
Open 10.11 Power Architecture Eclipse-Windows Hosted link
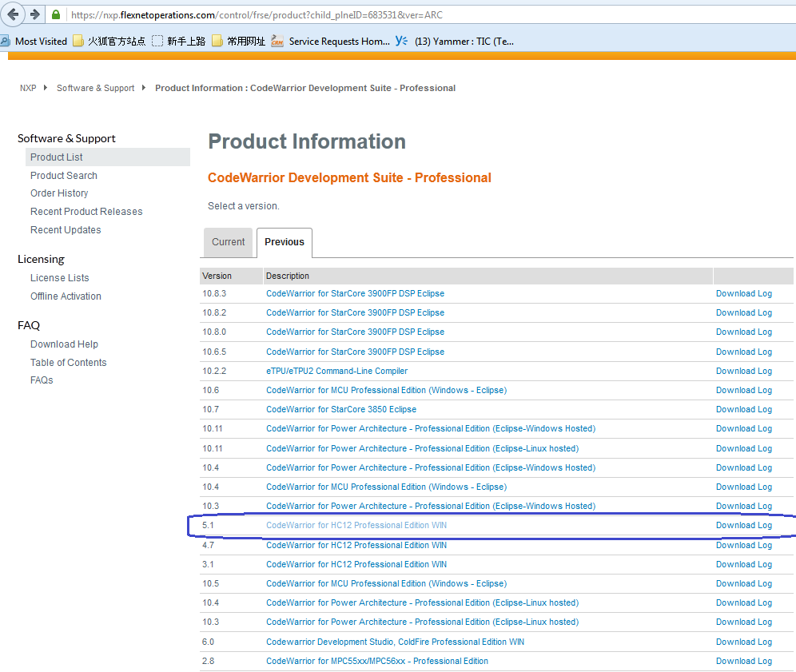click(431, 428)
